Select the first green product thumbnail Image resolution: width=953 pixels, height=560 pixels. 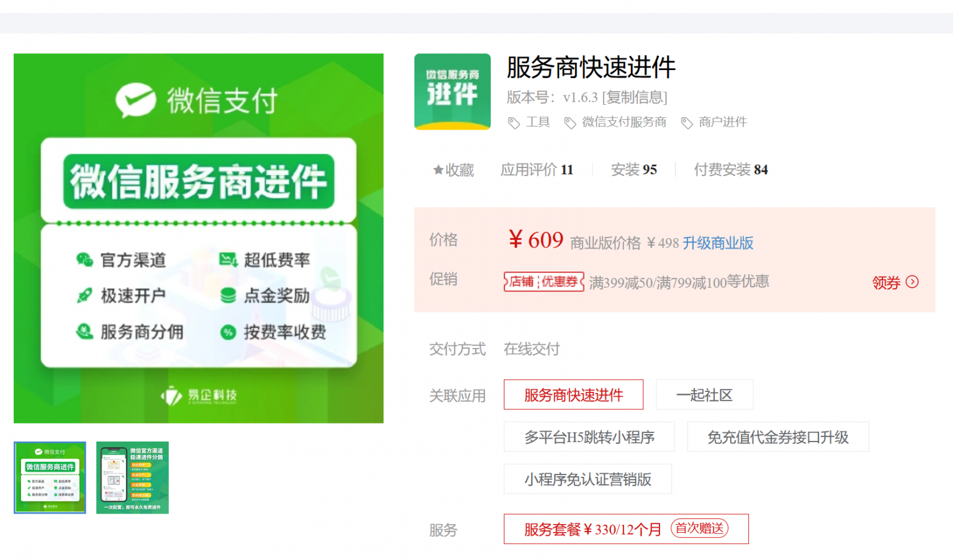[50, 478]
